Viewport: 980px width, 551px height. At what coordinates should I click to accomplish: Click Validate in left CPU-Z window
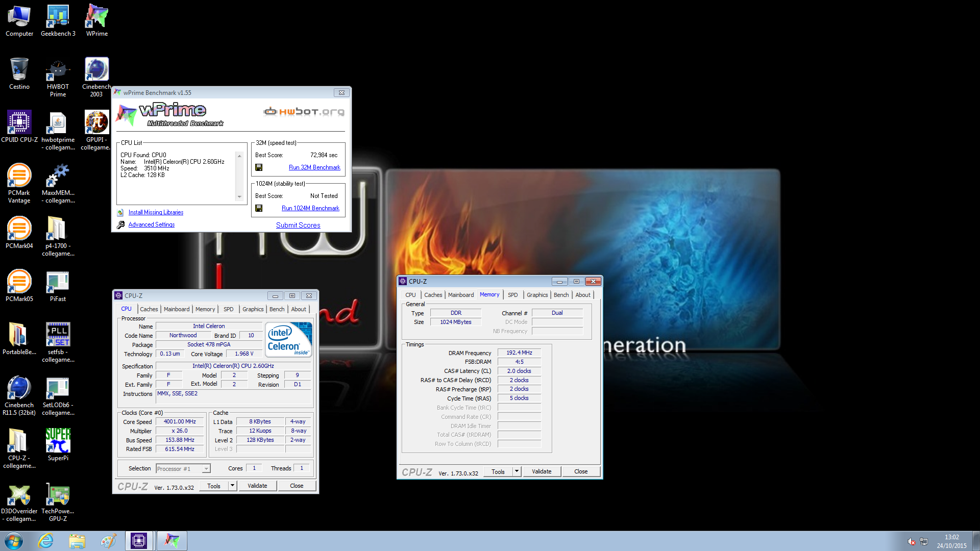point(257,486)
